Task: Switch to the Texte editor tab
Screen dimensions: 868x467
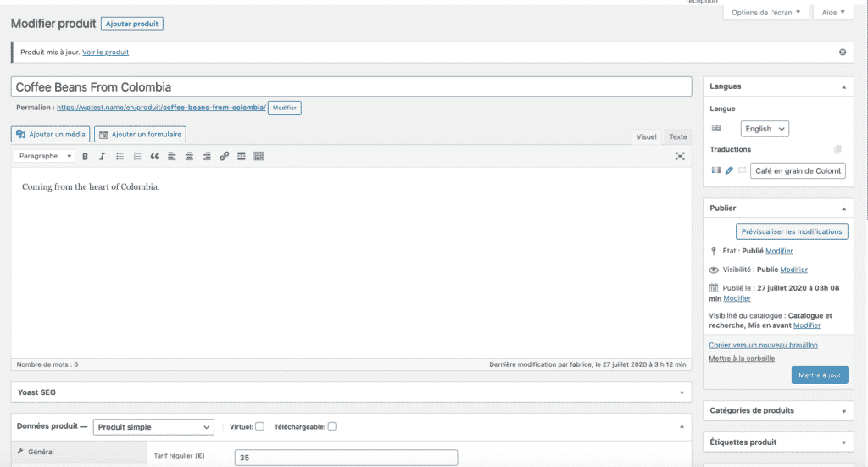Action: point(677,136)
